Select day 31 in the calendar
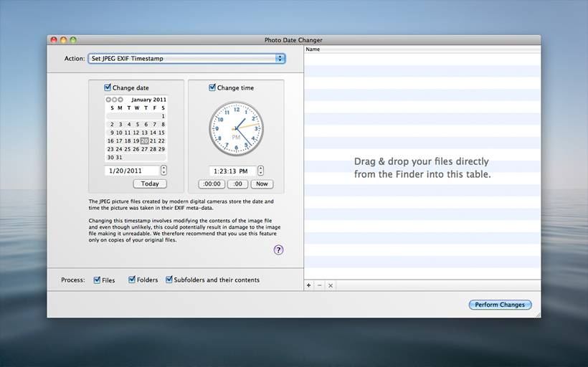588x367 pixels. click(119, 158)
